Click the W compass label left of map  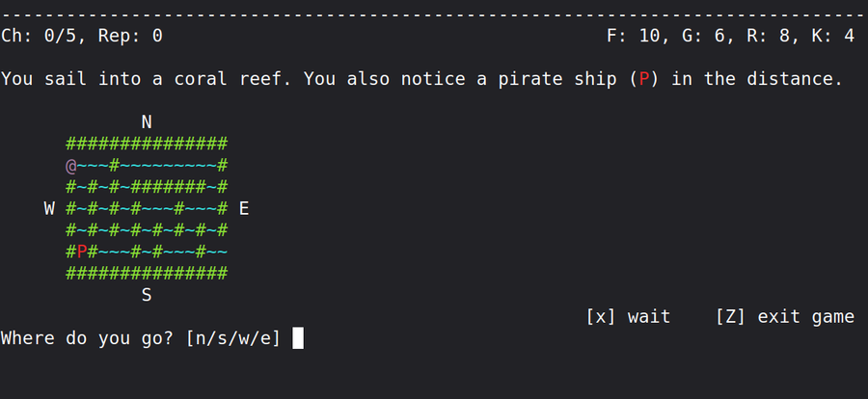click(x=49, y=208)
